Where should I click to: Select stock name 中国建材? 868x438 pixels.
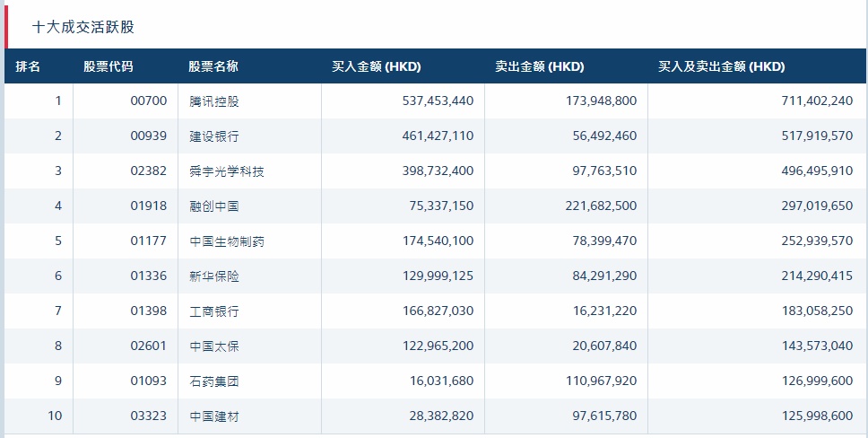point(214,416)
